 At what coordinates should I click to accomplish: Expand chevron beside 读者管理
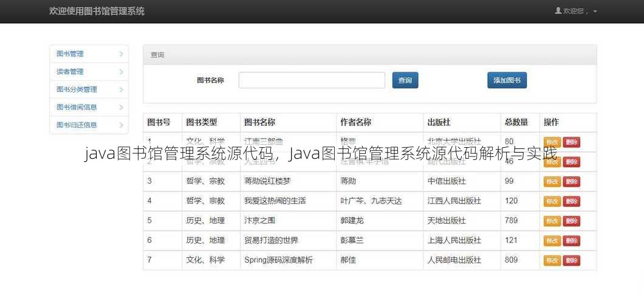(121, 72)
